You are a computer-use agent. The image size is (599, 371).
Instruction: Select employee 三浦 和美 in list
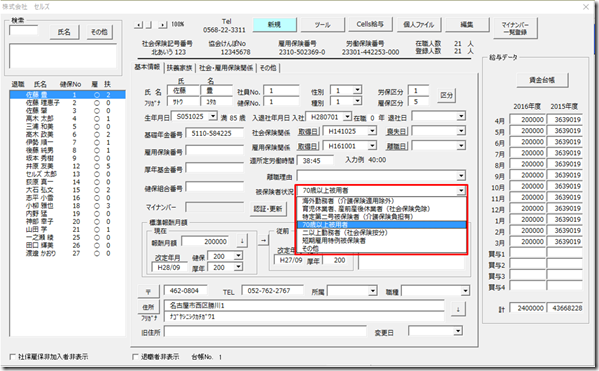coord(67,126)
